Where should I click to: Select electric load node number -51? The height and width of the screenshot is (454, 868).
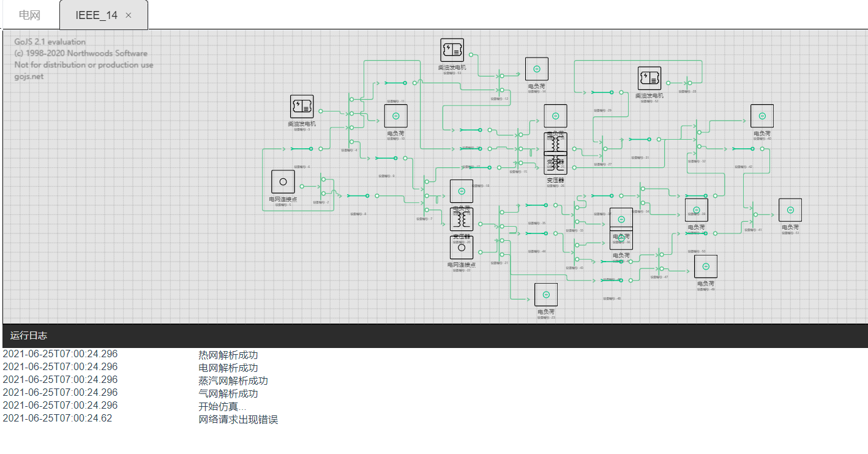(790, 210)
